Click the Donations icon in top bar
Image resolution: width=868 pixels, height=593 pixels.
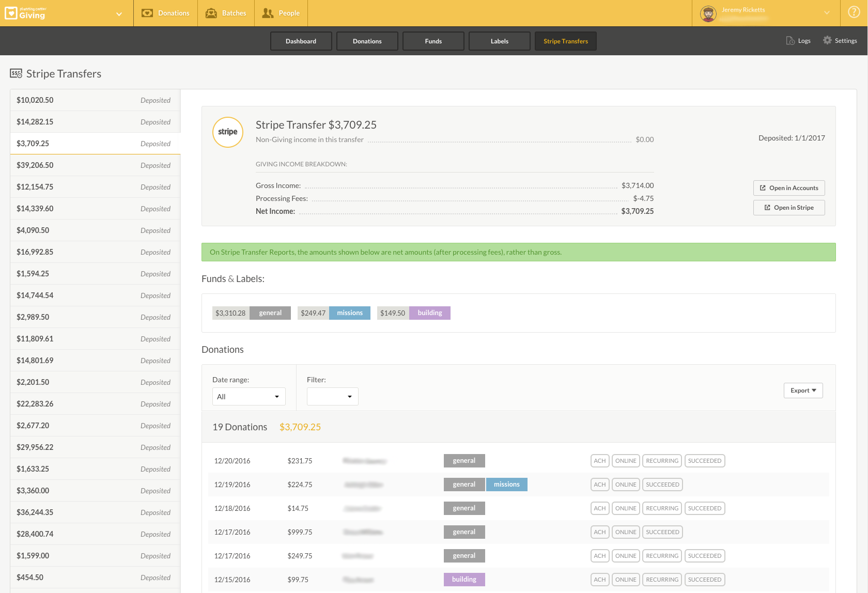147,13
